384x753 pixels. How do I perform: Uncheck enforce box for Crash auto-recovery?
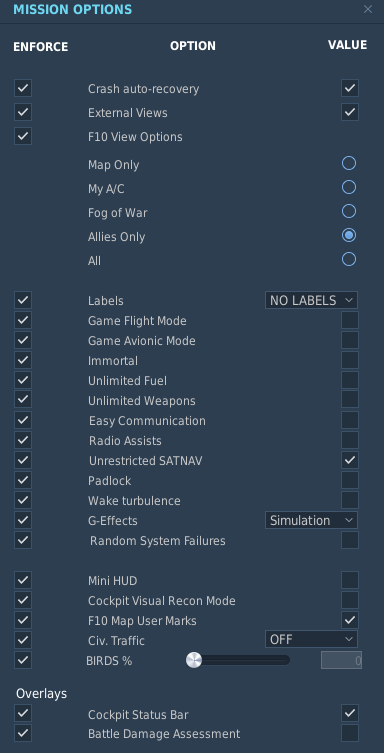click(23, 88)
